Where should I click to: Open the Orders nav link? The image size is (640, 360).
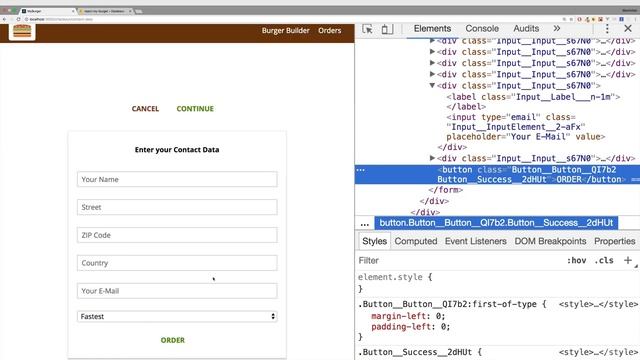point(329,31)
